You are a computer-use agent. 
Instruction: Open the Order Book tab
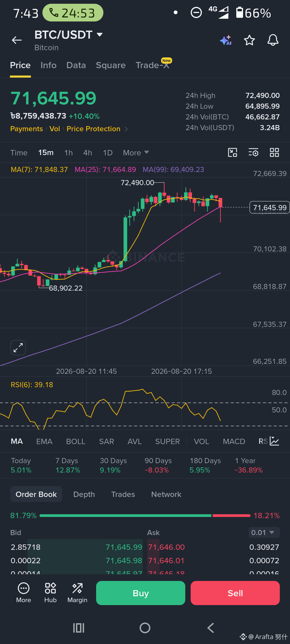[x=36, y=494]
